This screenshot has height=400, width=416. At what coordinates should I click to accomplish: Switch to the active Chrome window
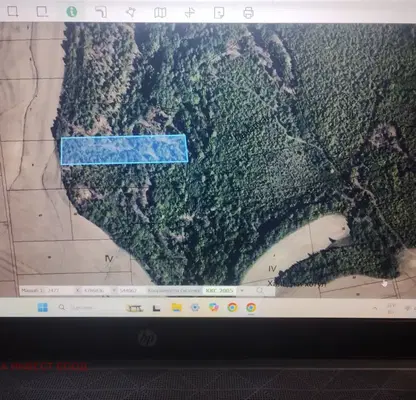[x=251, y=307]
